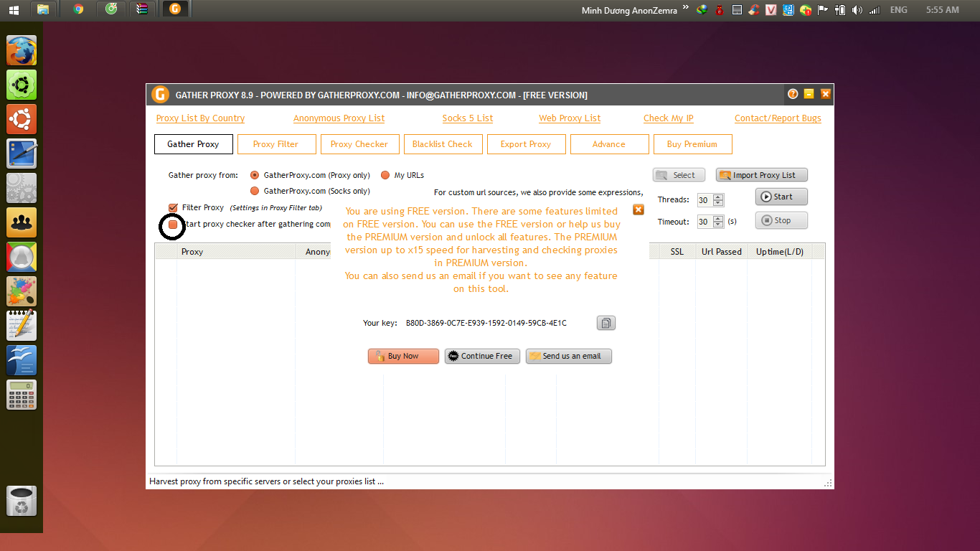Click the Import Proxy List button
Viewport: 980px width, 551px height.
(x=762, y=175)
